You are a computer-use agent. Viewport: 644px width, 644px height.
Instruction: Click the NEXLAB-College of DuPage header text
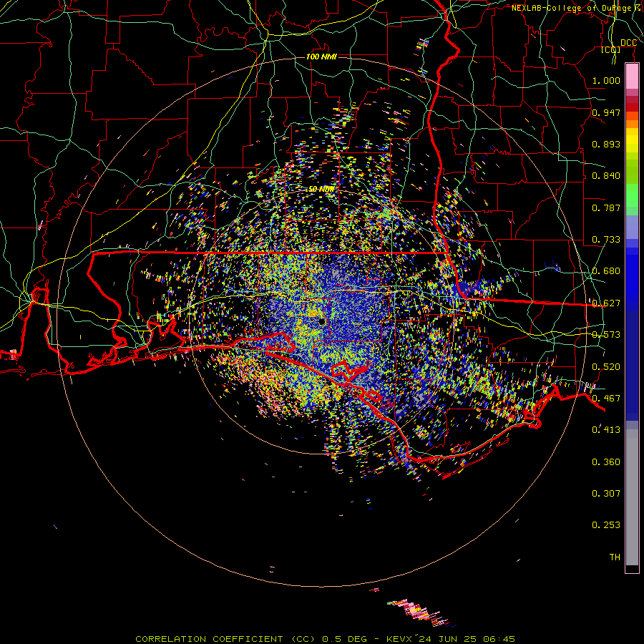click(x=577, y=8)
